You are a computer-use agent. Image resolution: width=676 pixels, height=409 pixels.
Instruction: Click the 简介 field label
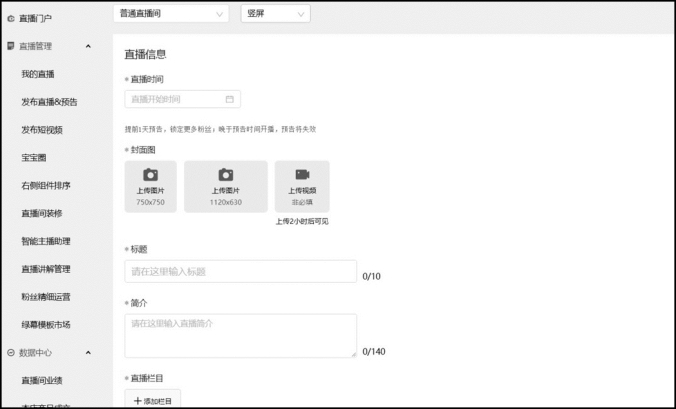click(139, 303)
